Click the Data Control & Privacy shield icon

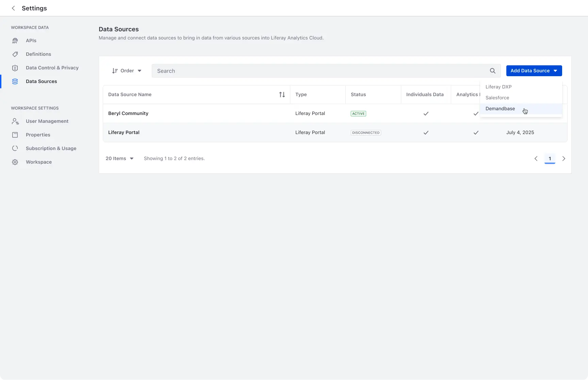(15, 68)
